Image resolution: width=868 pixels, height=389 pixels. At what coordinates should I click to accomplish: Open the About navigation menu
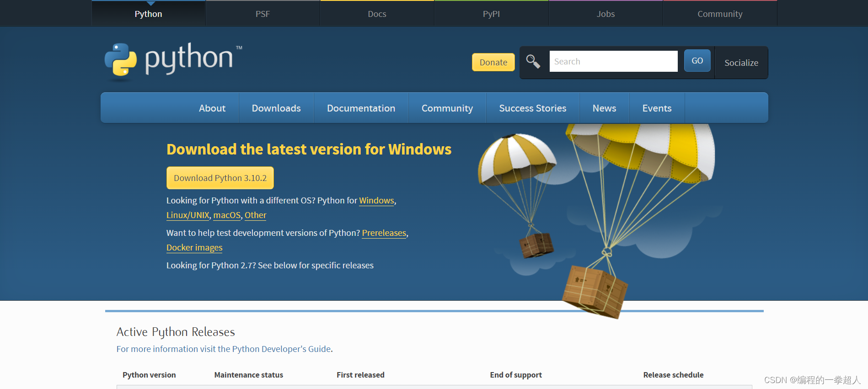tap(212, 108)
